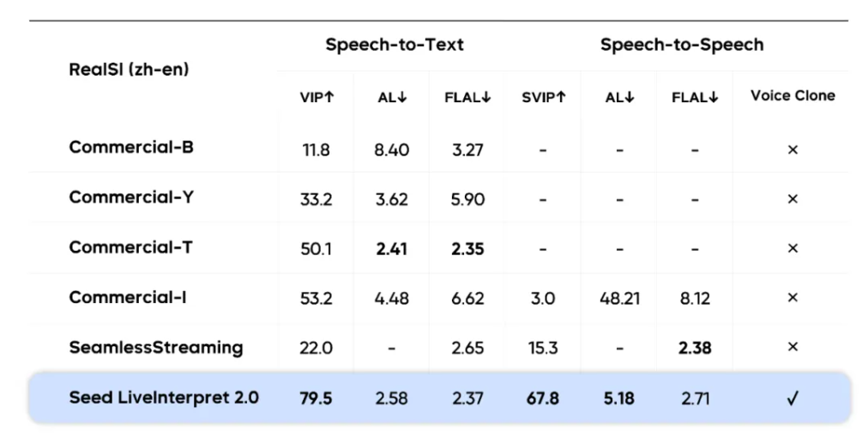This screenshot has height=443, width=868.
Task: Select the 67.8 SVIP score cell
Action: pyautogui.click(x=544, y=398)
